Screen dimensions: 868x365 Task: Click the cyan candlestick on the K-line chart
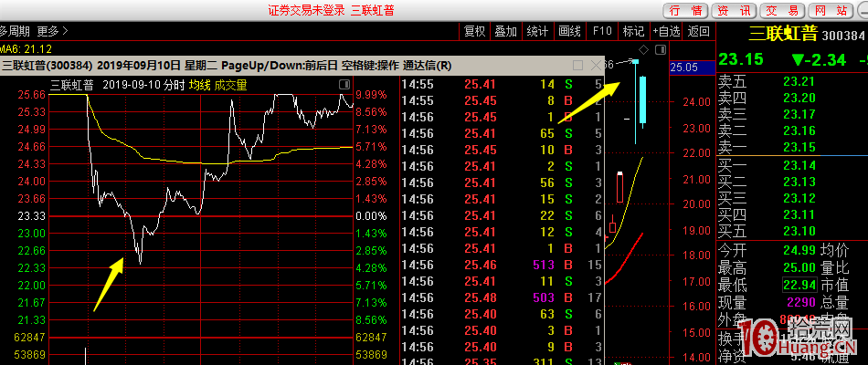point(642,99)
